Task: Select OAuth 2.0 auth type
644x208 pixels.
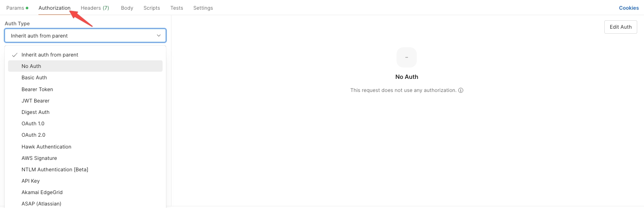Action: (x=85, y=135)
